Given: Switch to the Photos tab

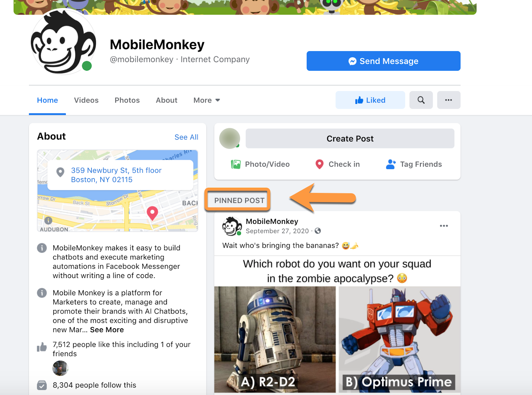Looking at the screenshot, I should pos(127,100).
